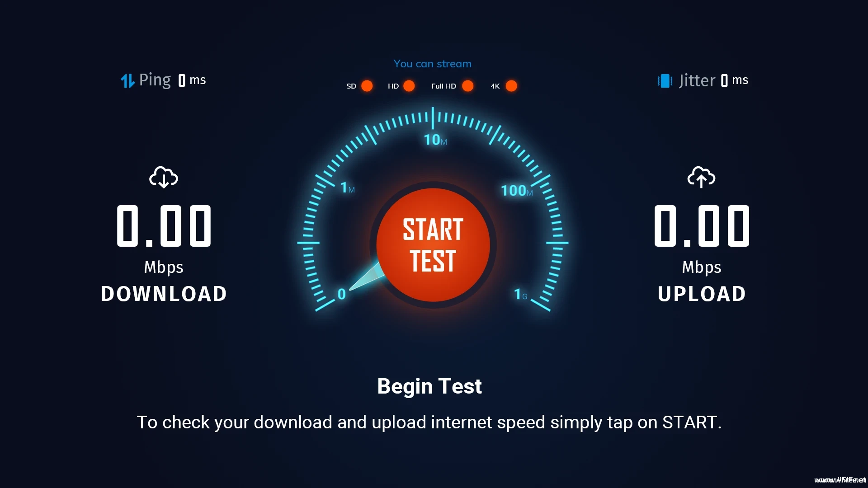Click the START TEST button
Image resolution: width=868 pixels, height=488 pixels.
tap(433, 245)
